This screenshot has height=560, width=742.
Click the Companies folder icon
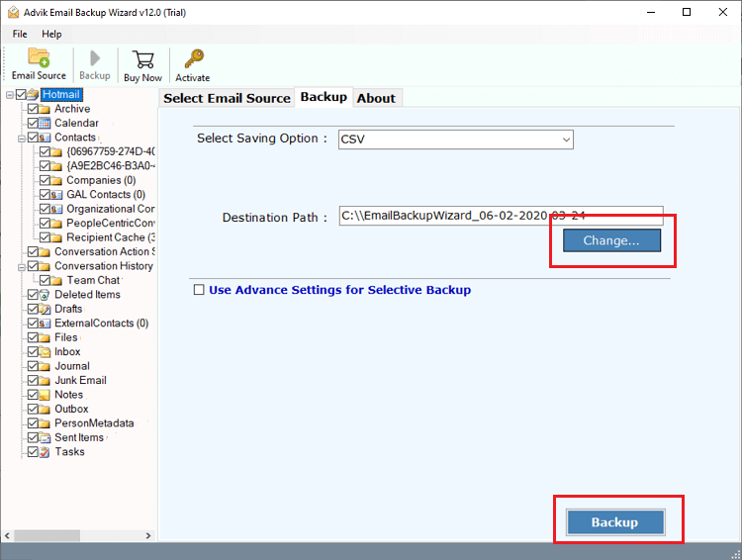[x=56, y=180]
